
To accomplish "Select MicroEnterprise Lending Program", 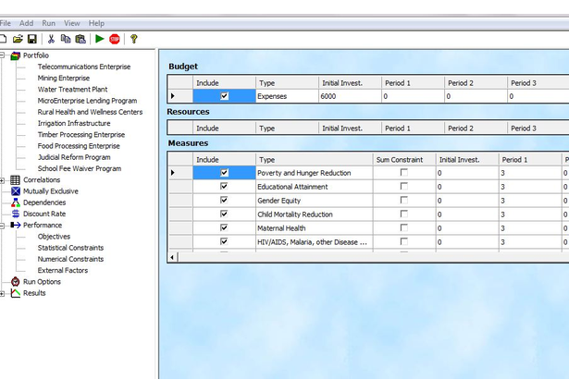I will (x=88, y=101).
